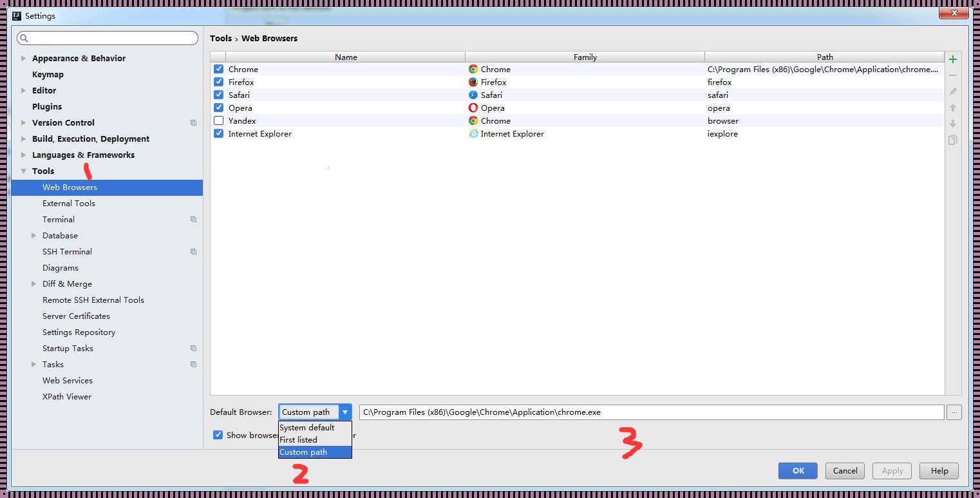Click the Help button
980x498 pixels.
pos(939,470)
